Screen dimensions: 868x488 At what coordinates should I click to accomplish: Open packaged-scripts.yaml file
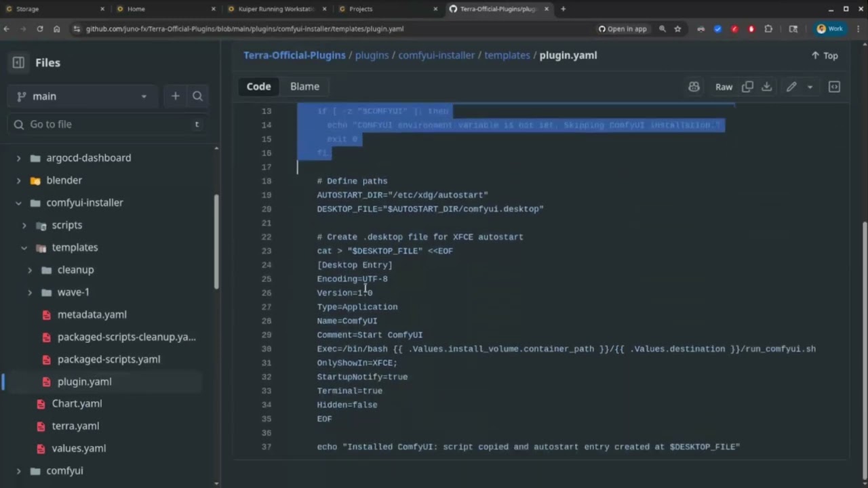108,359
